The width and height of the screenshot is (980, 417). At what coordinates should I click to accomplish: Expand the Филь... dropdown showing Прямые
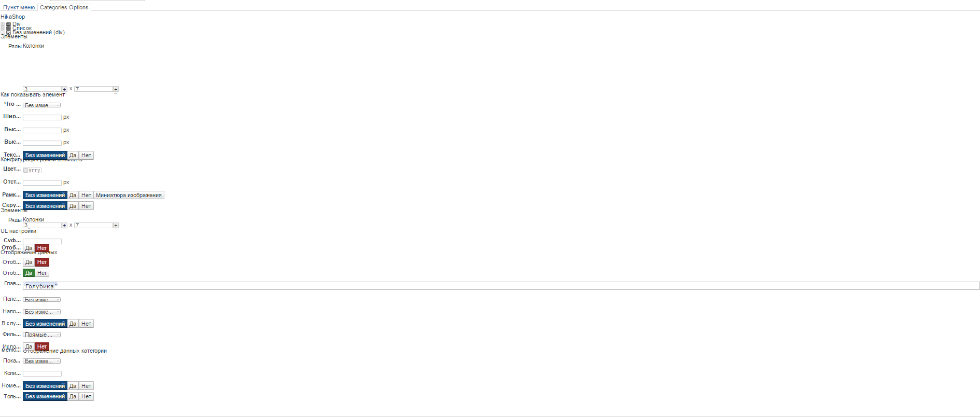click(41, 335)
